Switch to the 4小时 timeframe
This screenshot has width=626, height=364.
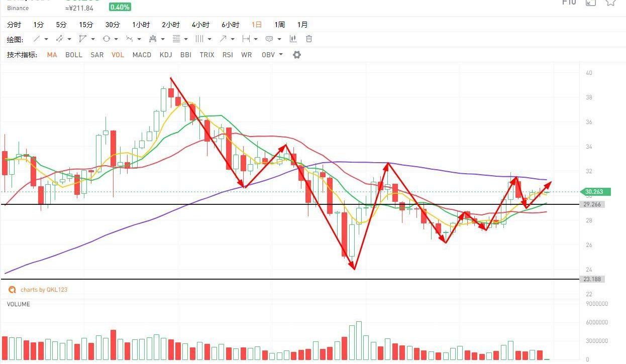200,25
